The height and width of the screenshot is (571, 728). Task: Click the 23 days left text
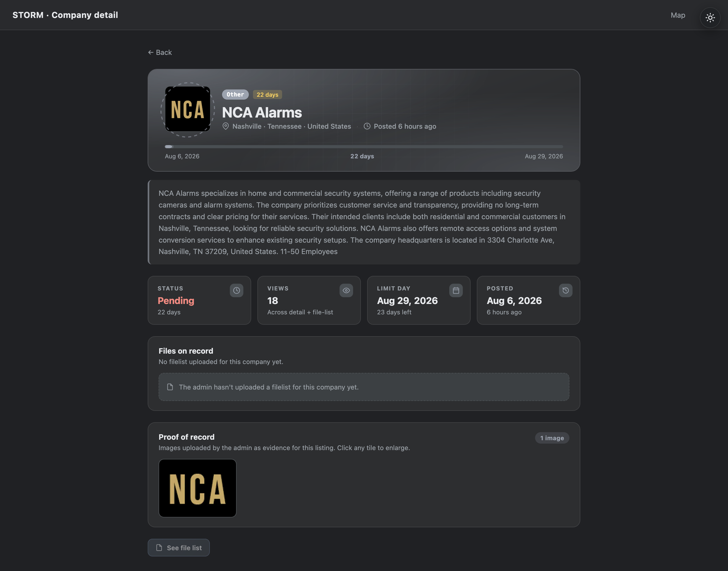point(394,312)
